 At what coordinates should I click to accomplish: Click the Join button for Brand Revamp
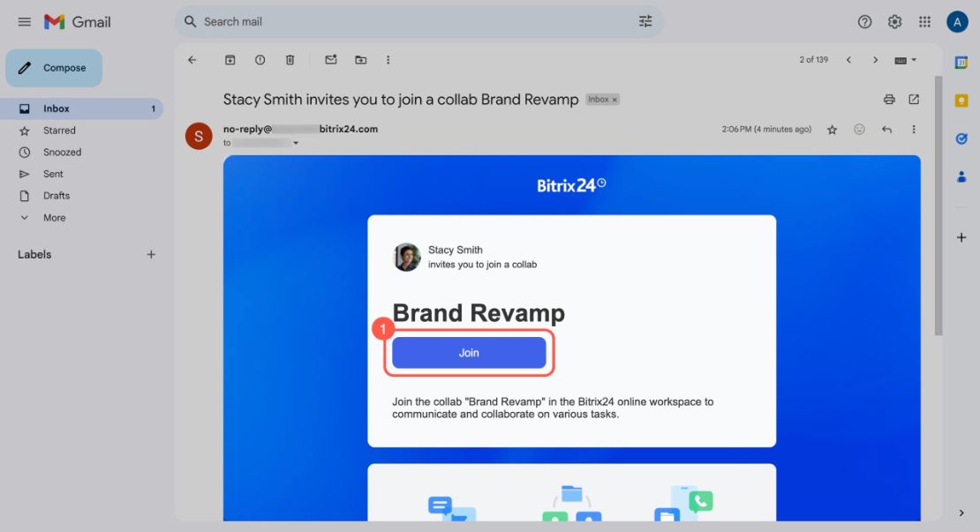[469, 353]
